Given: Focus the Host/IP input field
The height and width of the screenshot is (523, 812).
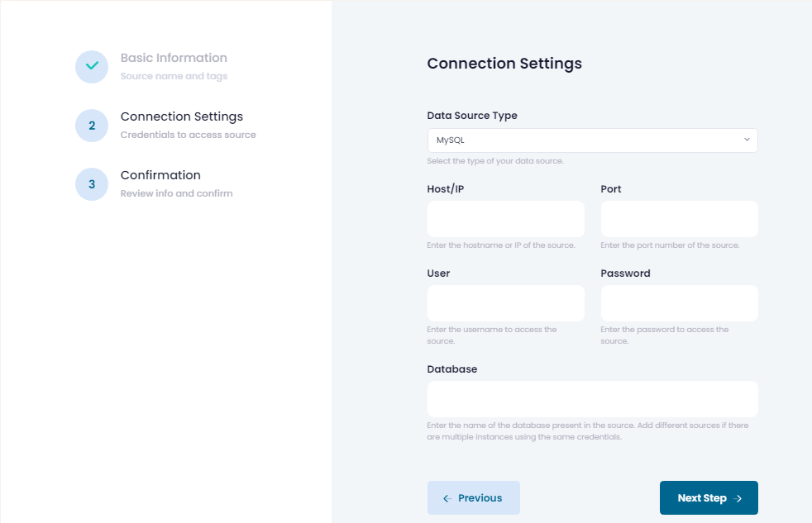Looking at the screenshot, I should coord(505,219).
